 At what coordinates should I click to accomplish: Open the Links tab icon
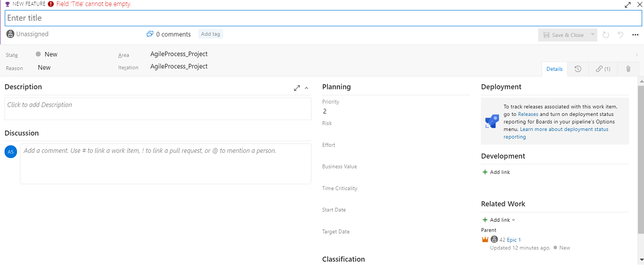603,69
